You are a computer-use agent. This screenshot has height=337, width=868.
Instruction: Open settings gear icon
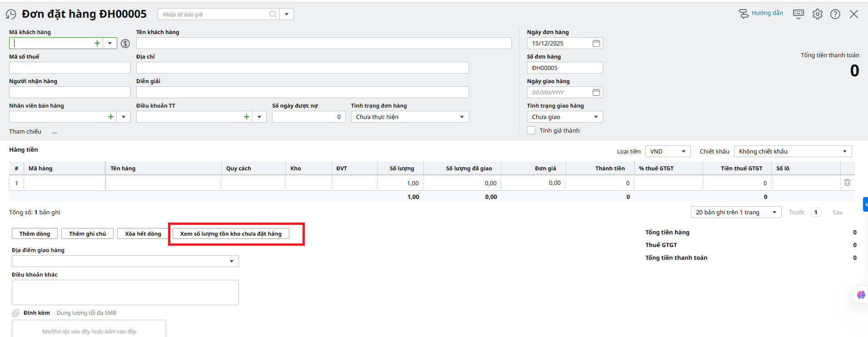pyautogui.click(x=817, y=14)
